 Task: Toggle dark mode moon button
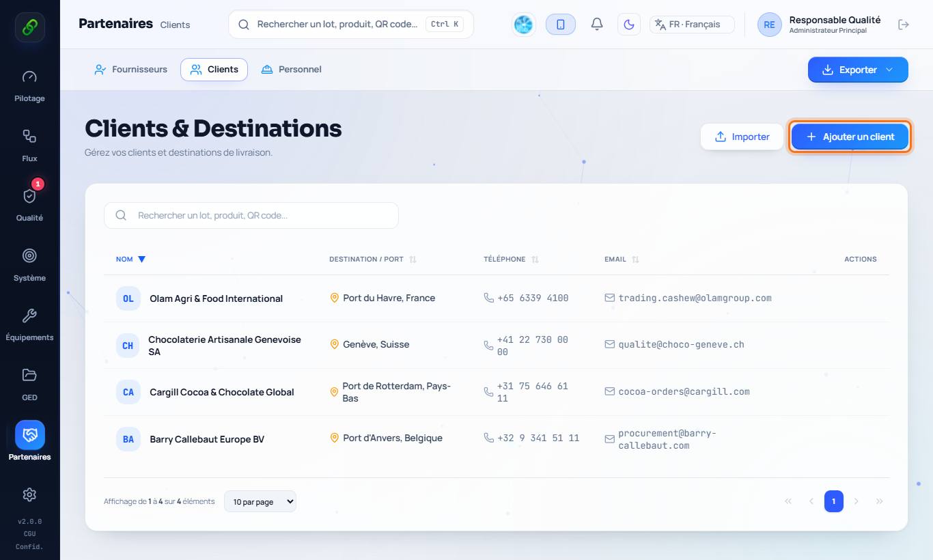point(629,25)
